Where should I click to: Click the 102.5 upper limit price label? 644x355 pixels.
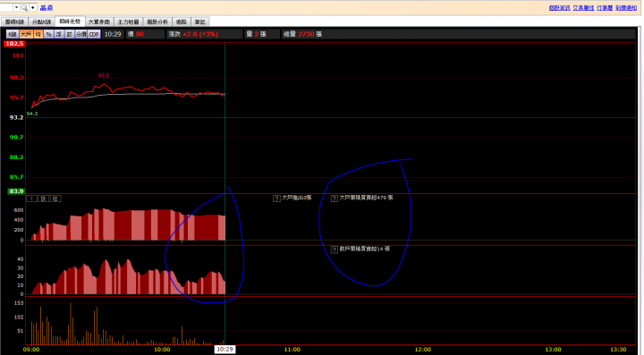(14, 44)
